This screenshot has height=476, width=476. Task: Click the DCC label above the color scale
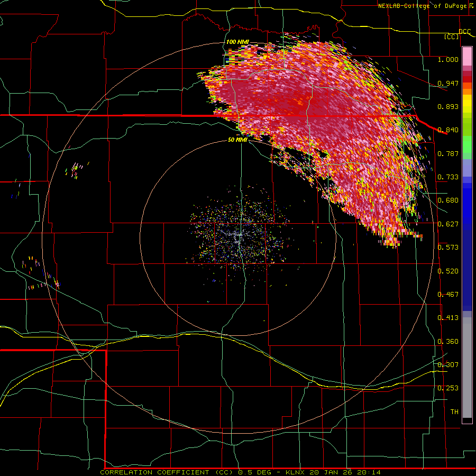(464, 32)
